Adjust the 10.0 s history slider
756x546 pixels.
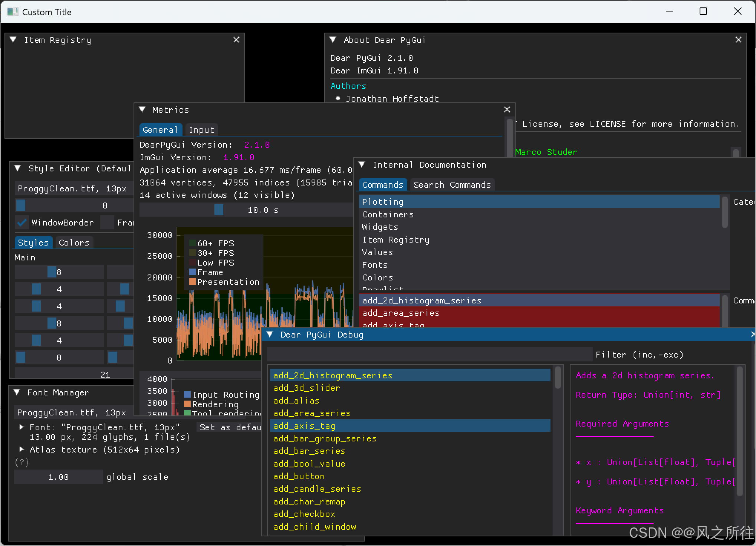point(246,210)
